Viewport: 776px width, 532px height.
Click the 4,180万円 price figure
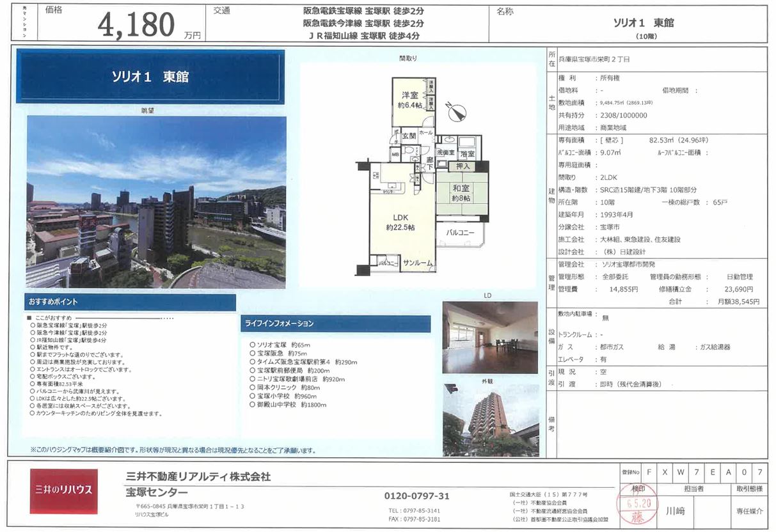(136, 26)
